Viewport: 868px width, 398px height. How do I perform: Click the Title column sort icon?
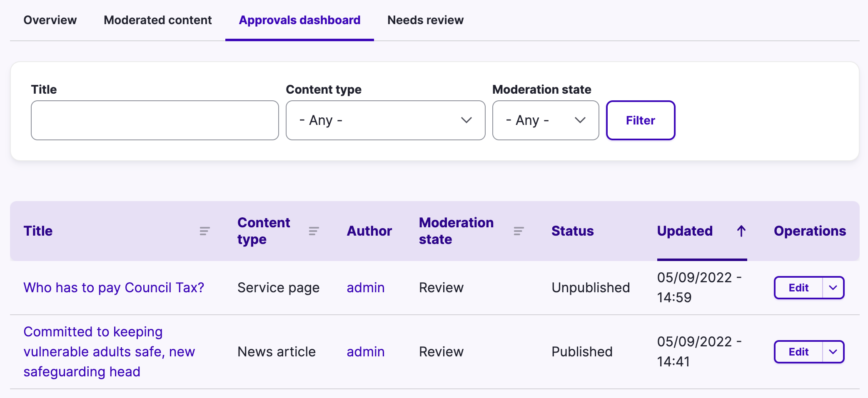point(205,231)
